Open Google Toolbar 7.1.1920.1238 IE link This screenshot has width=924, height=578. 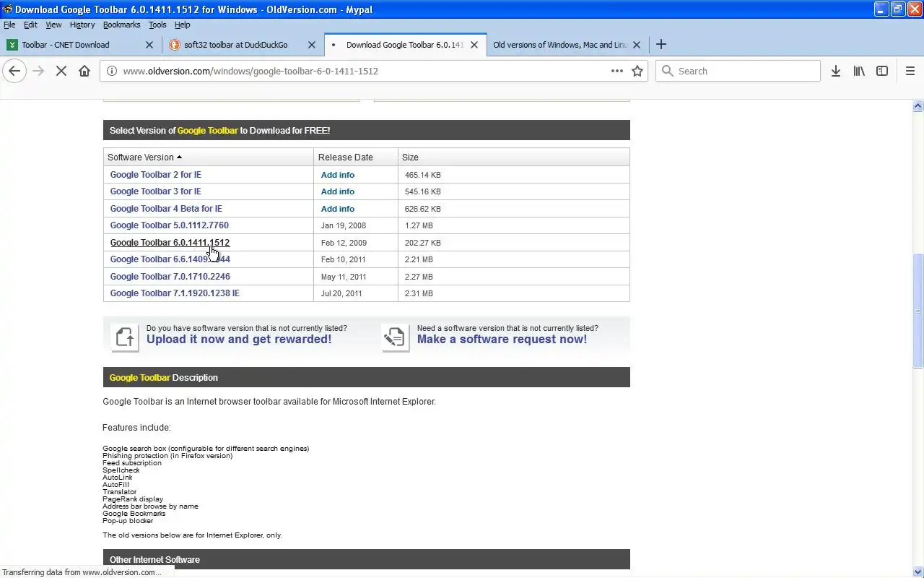[x=175, y=293]
